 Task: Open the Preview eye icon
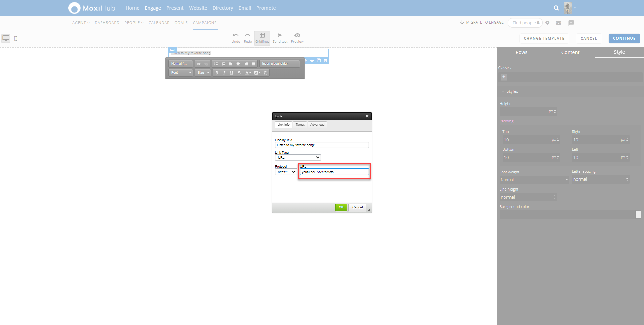pos(297,35)
